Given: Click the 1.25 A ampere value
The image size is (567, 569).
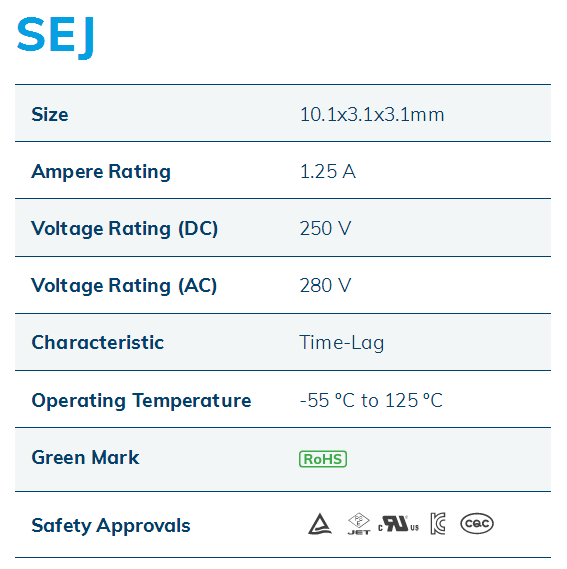Looking at the screenshot, I should (x=328, y=171).
